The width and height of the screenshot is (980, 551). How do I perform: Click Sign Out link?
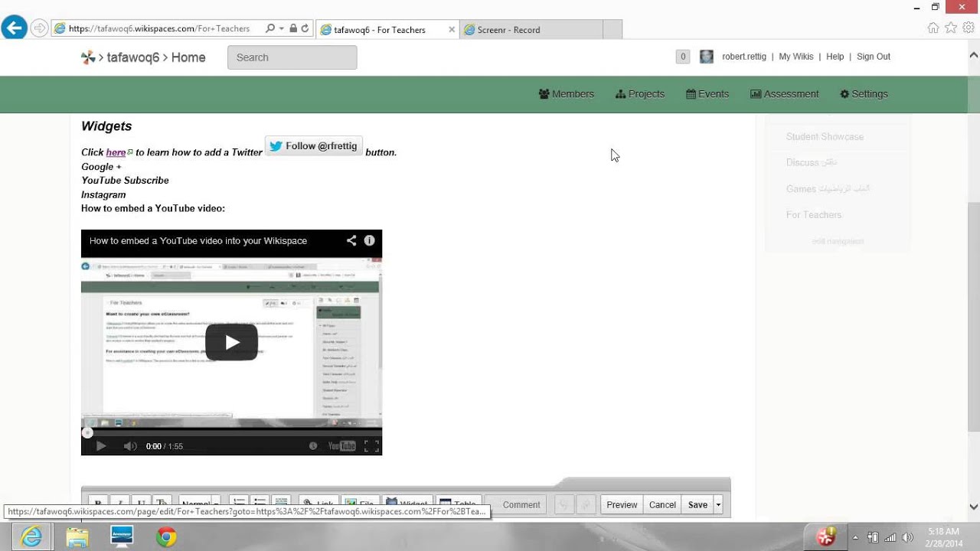coord(874,57)
